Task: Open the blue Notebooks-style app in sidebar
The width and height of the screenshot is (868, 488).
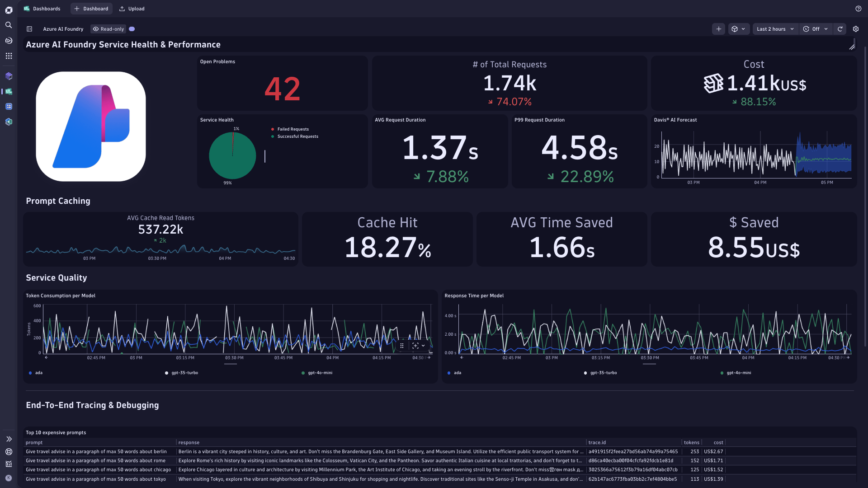Action: point(9,107)
